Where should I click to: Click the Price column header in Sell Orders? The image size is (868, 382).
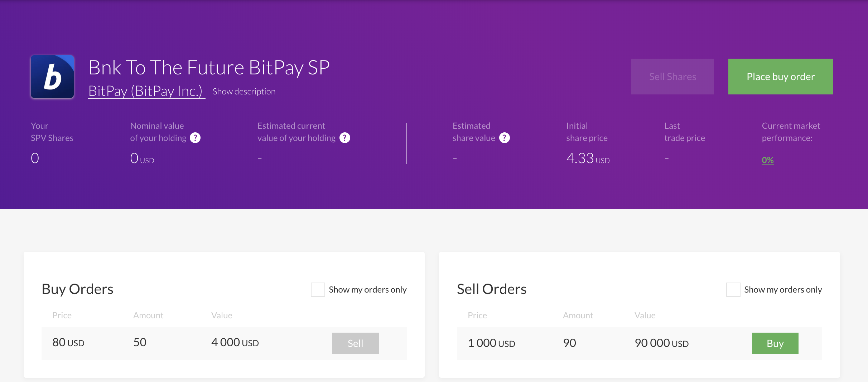477,315
